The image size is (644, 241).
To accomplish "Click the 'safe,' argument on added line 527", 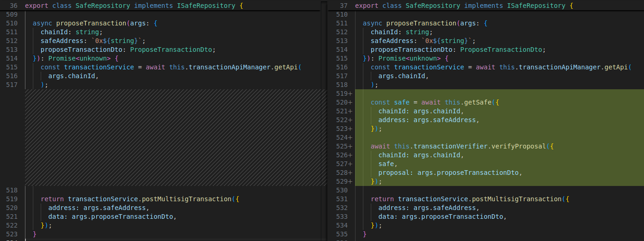I will click(386, 164).
